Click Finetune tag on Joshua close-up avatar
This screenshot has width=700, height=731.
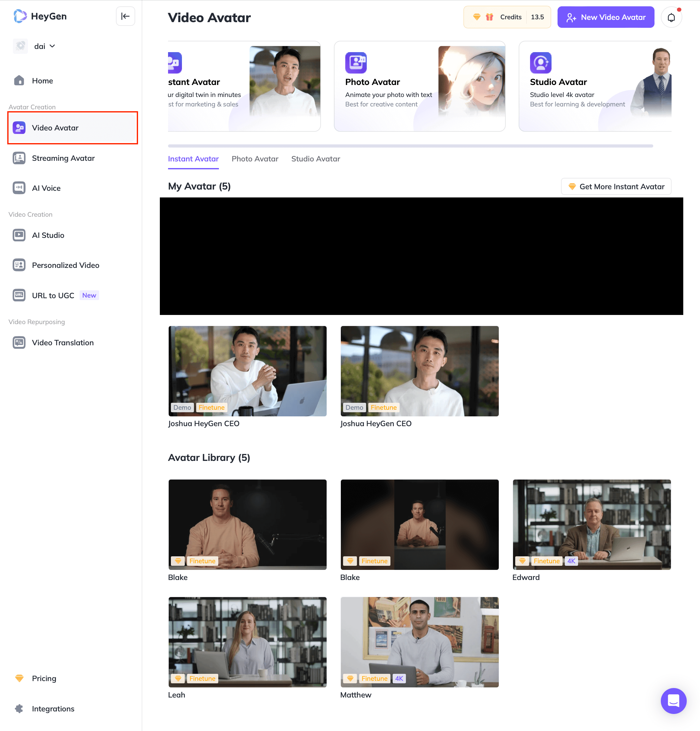click(x=384, y=407)
